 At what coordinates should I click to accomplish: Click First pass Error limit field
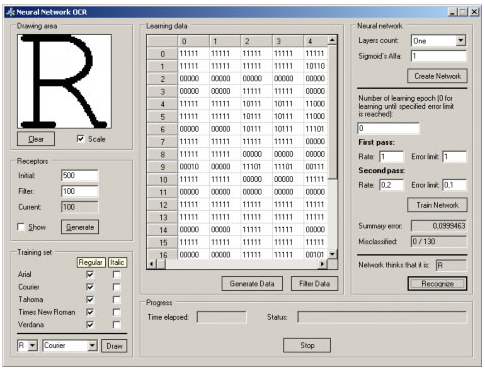coord(454,156)
